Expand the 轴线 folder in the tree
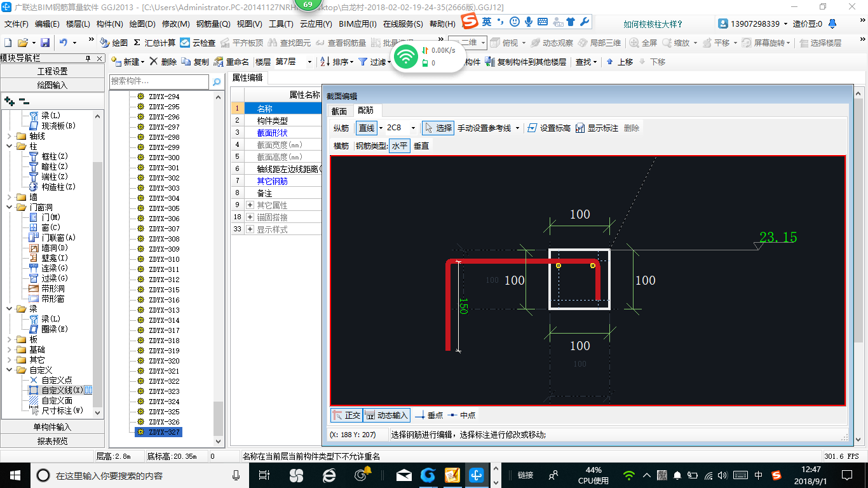Image resolution: width=868 pixels, height=488 pixels. click(9, 136)
